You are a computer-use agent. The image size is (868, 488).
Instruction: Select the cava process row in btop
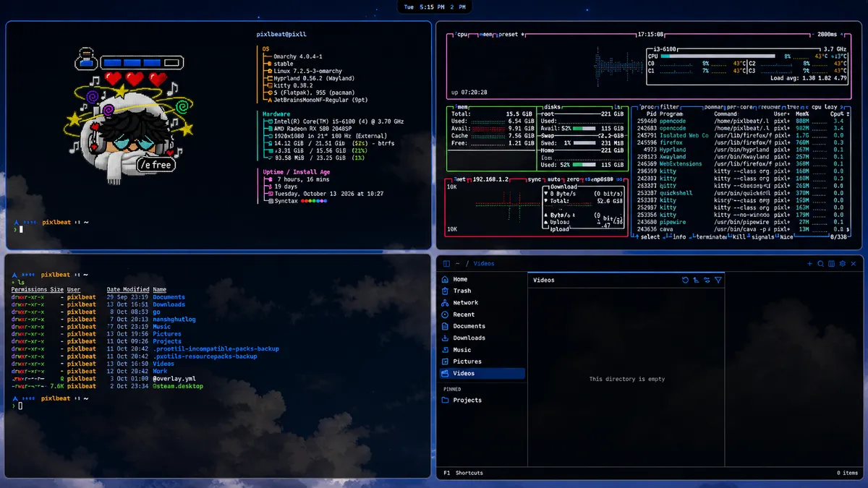pyautogui.click(x=741, y=229)
